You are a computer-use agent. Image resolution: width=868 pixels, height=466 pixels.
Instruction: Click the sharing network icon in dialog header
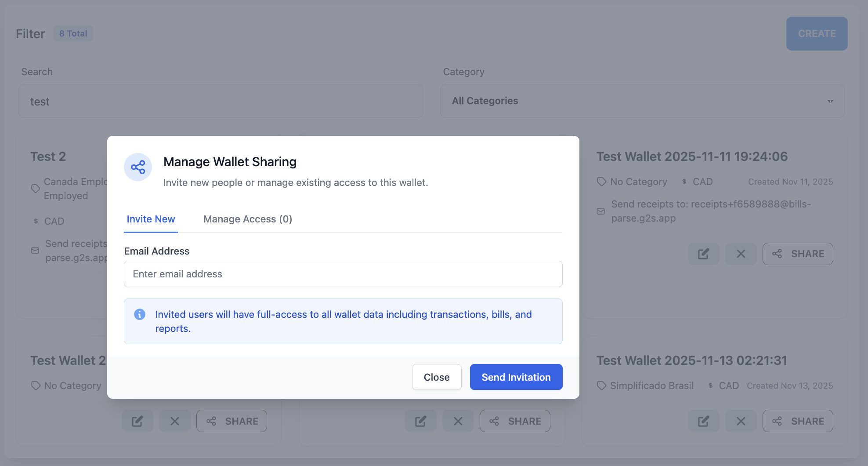pyautogui.click(x=138, y=167)
